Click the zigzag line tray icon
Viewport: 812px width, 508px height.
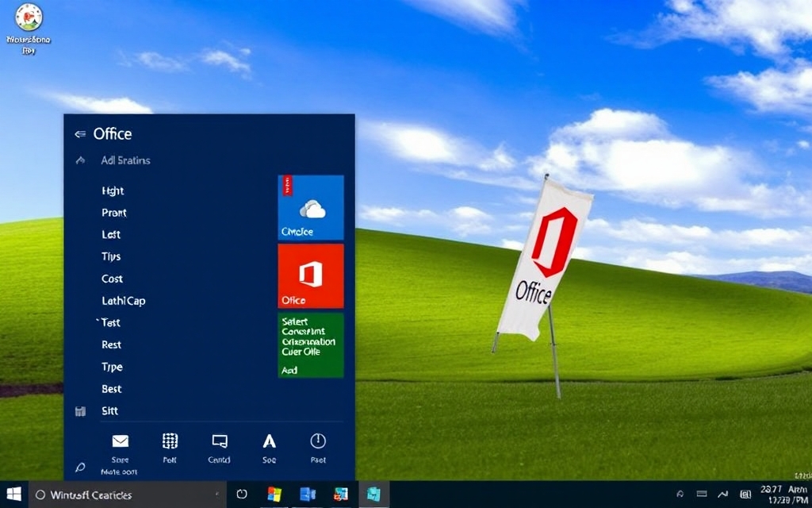[x=723, y=495]
